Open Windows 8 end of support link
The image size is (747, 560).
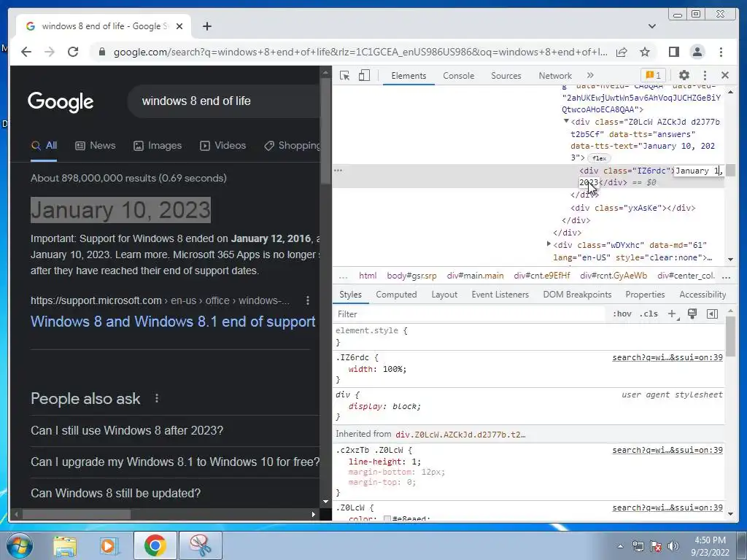173,322
